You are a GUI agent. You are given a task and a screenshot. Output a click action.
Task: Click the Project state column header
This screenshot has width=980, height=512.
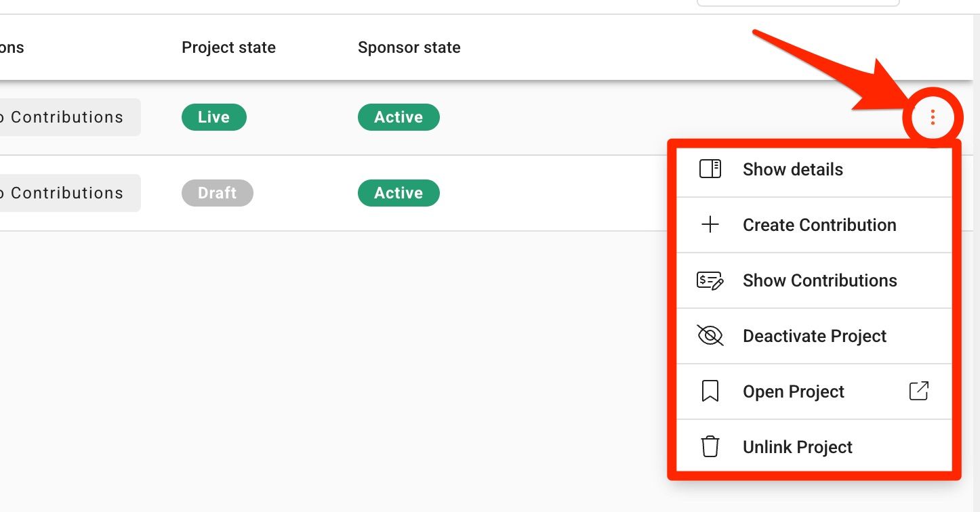coord(228,47)
